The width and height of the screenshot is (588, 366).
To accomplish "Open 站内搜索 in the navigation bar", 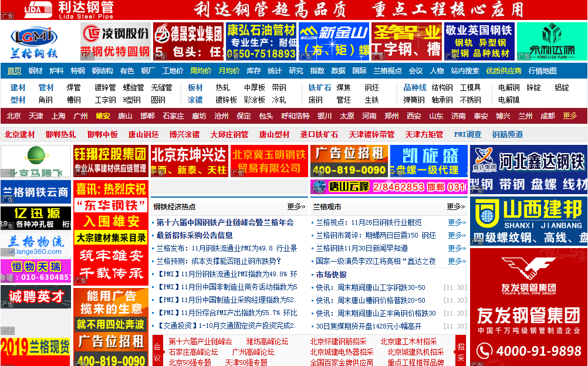I will click(465, 71).
